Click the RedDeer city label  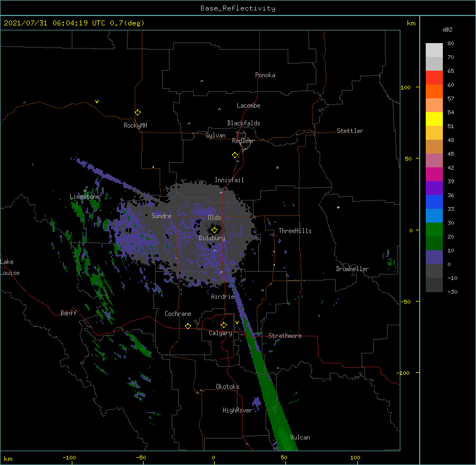pyautogui.click(x=243, y=141)
